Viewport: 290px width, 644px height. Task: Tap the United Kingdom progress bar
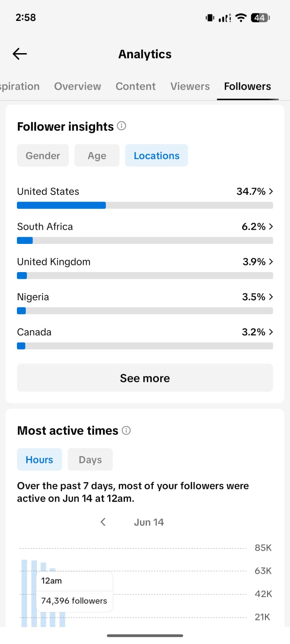[x=145, y=276]
